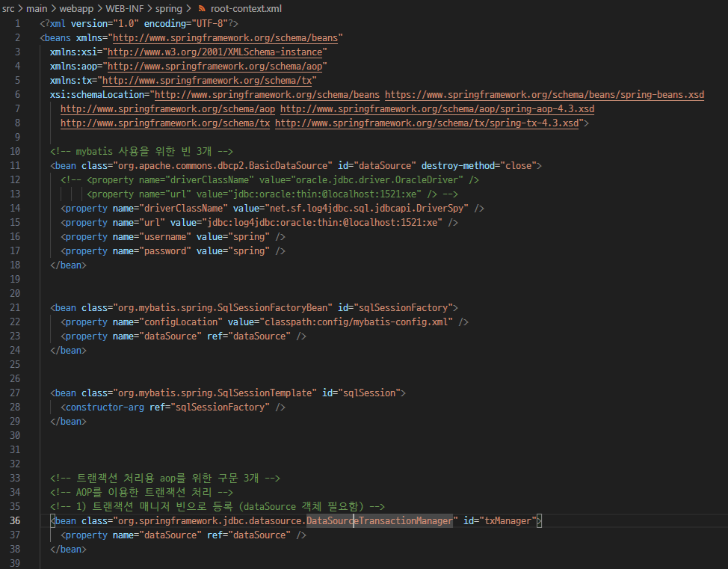Follow the xmlns:tx schema/tx link on line 5
The width and height of the screenshot is (728, 569).
point(206,80)
